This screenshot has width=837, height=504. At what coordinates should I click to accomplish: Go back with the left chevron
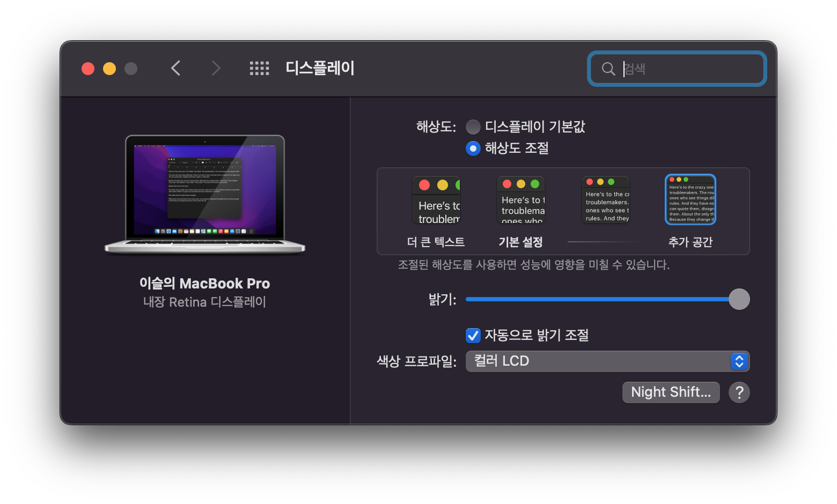click(175, 68)
